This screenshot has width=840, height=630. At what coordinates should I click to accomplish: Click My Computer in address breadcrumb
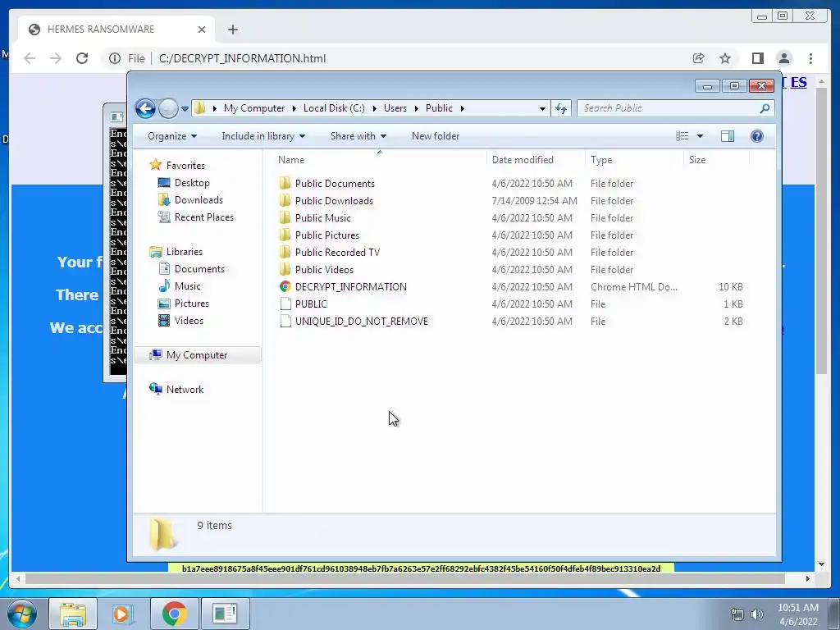[254, 108]
